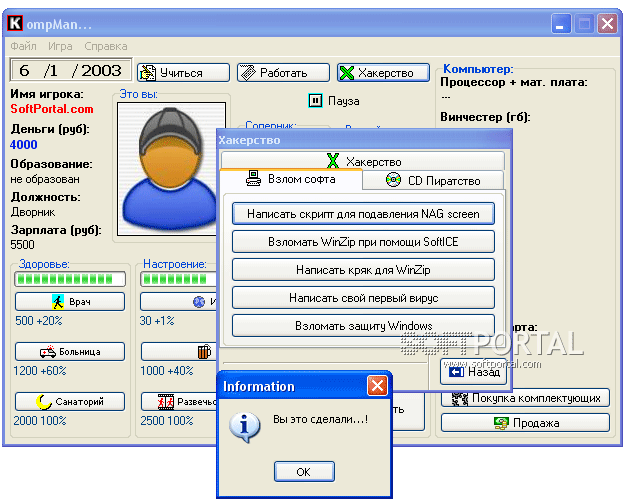Image resolution: width=628 pixels, height=502 pixels.
Task: Click the Больница hospital button
Action: click(70, 351)
